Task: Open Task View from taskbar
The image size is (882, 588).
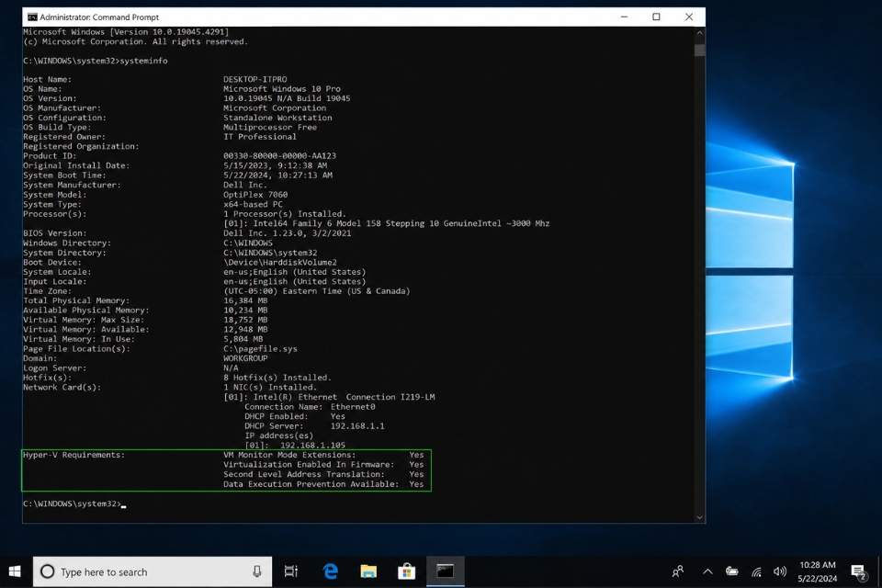Action: (x=291, y=571)
